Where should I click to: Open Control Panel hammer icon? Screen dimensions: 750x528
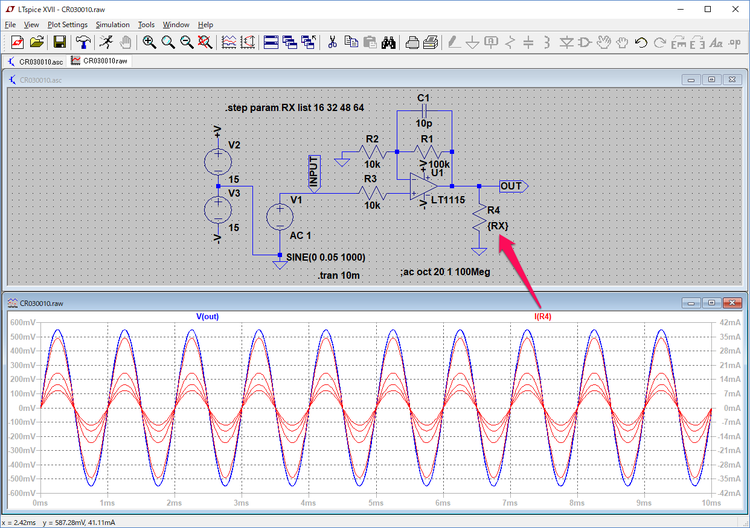point(82,42)
